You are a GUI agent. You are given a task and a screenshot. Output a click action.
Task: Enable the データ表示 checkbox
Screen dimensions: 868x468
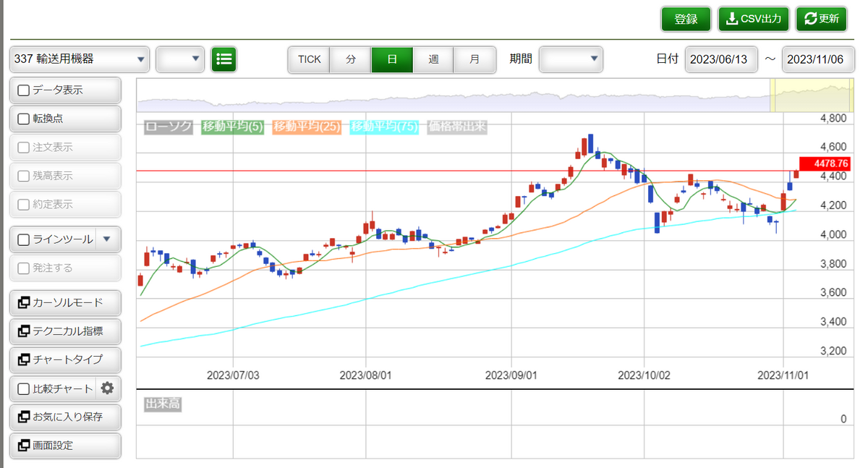pyautogui.click(x=23, y=90)
